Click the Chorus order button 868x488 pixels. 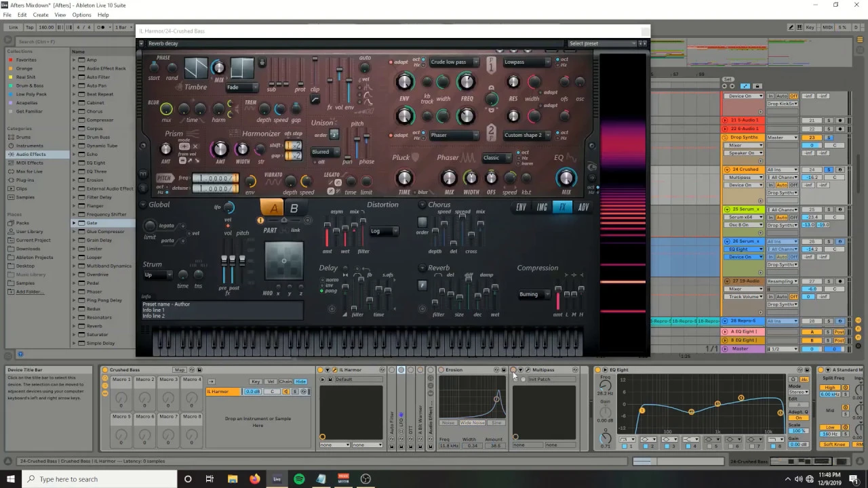point(422,222)
